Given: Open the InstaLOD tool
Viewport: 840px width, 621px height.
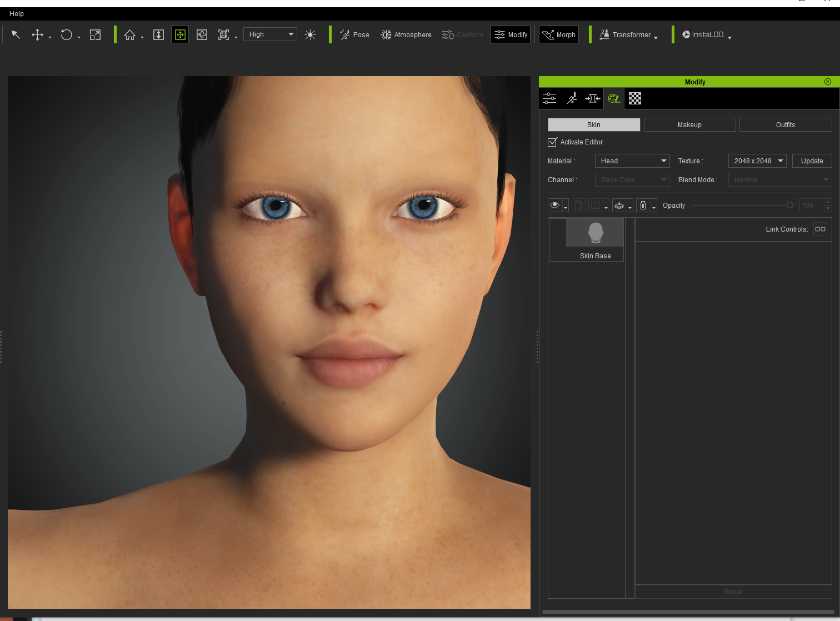Looking at the screenshot, I should (x=703, y=34).
